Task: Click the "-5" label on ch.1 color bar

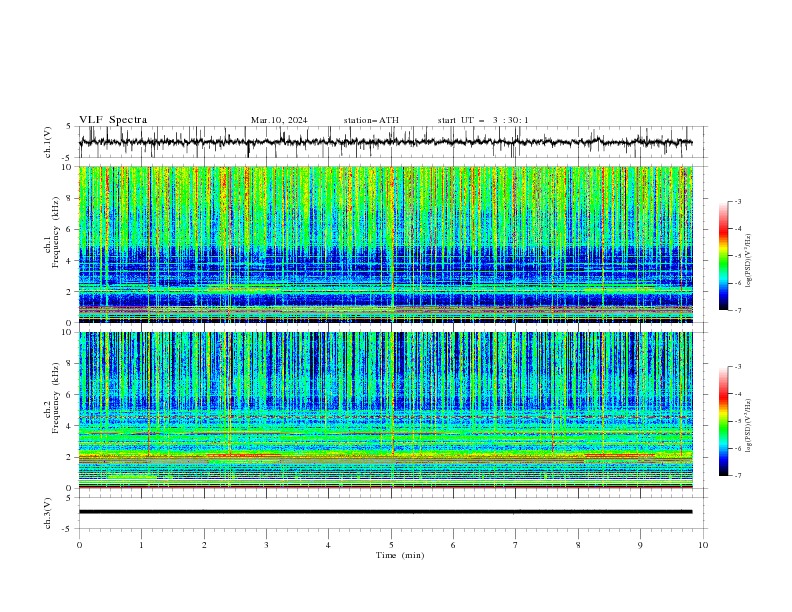Action: [x=737, y=256]
